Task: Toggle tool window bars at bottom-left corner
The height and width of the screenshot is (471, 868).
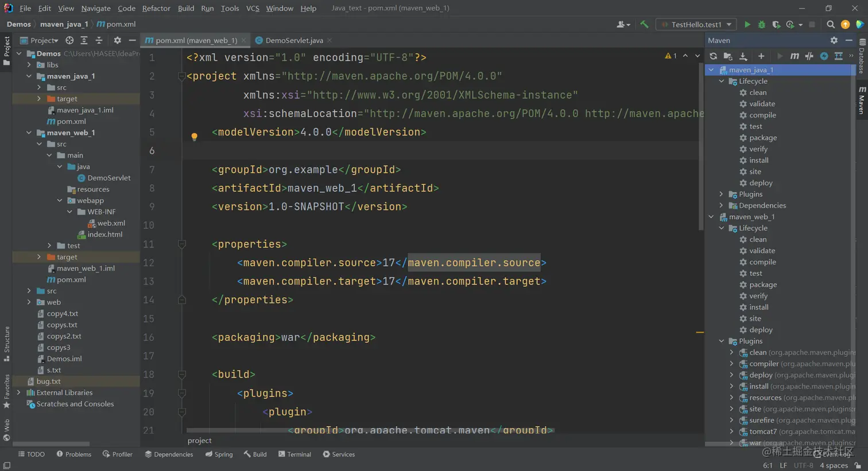Action: (6, 466)
